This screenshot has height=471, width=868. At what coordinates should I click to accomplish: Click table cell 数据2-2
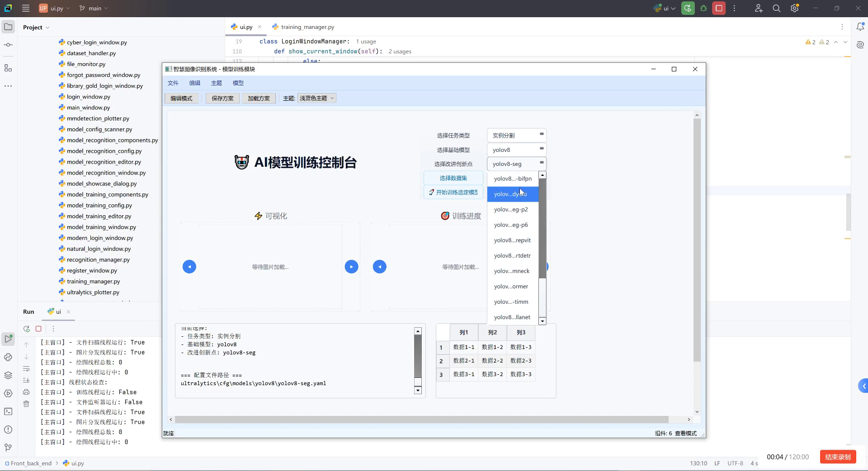(x=492, y=361)
